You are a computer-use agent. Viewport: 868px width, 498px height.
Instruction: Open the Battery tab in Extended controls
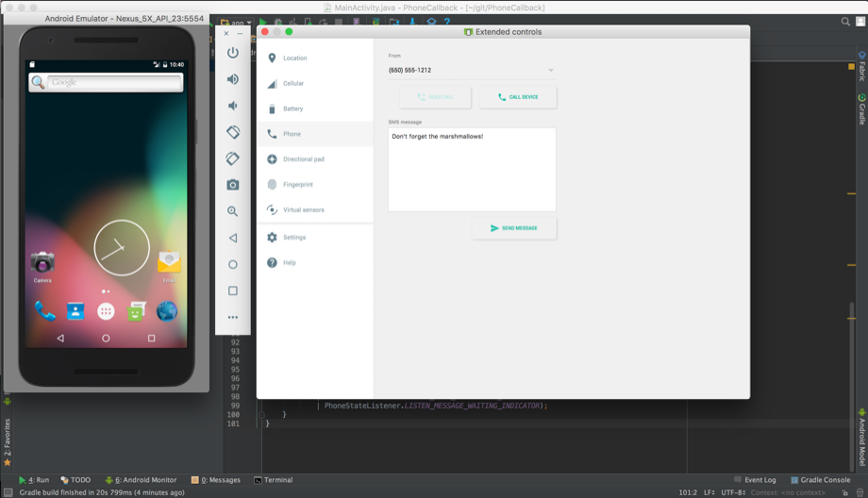tap(315, 109)
